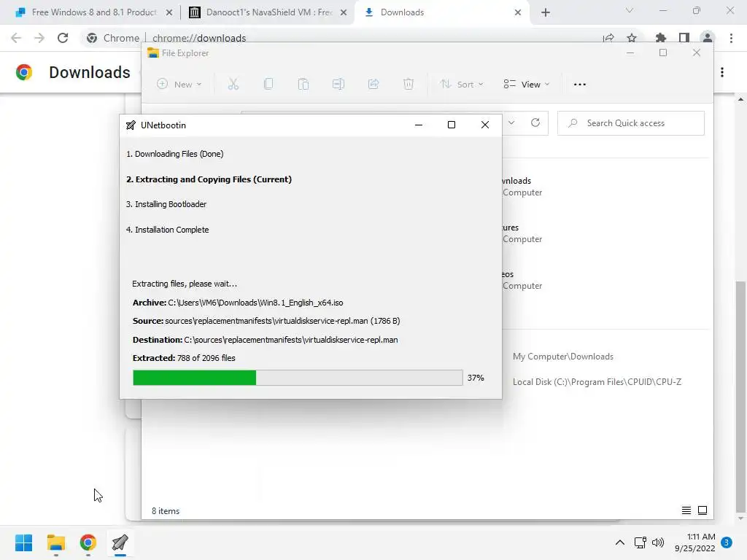The height and width of the screenshot is (560, 747).
Task: Click the Delete trash icon in File Explorer
Action: [x=409, y=85]
